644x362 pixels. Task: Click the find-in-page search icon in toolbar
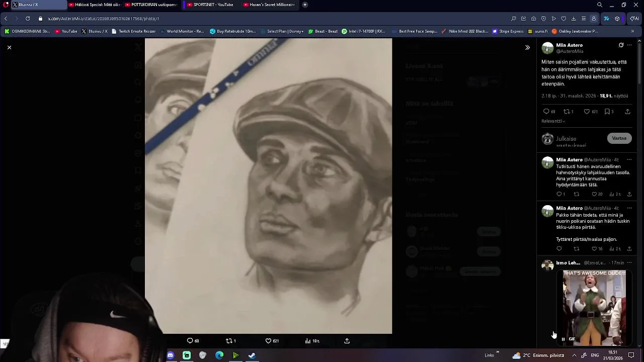(x=513, y=19)
